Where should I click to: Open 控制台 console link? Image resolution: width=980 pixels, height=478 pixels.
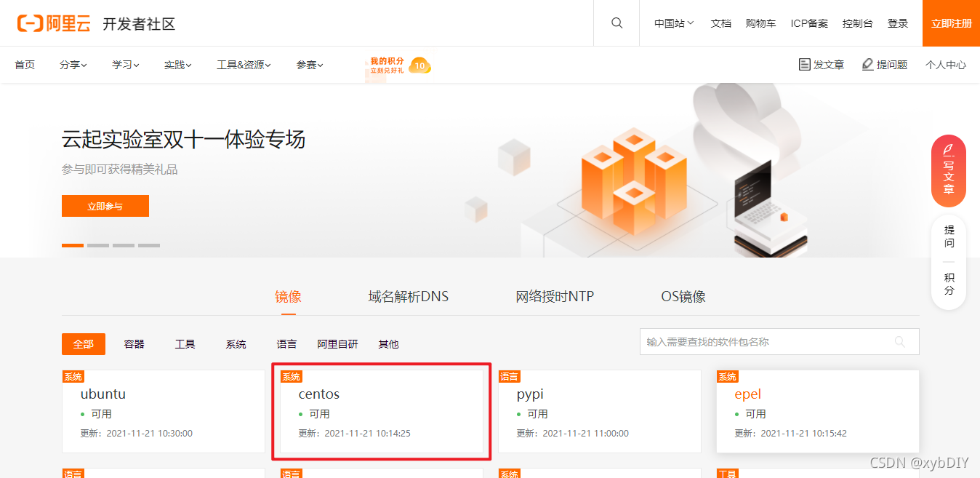click(857, 23)
